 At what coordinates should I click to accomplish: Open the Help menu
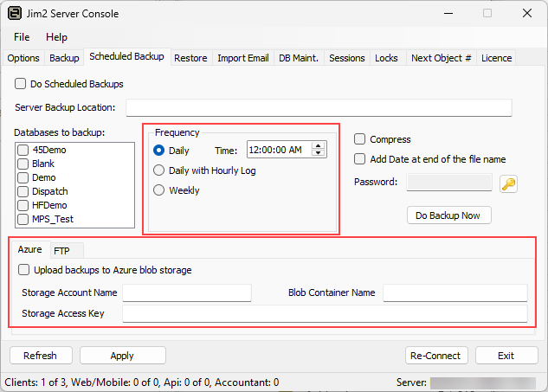point(56,37)
